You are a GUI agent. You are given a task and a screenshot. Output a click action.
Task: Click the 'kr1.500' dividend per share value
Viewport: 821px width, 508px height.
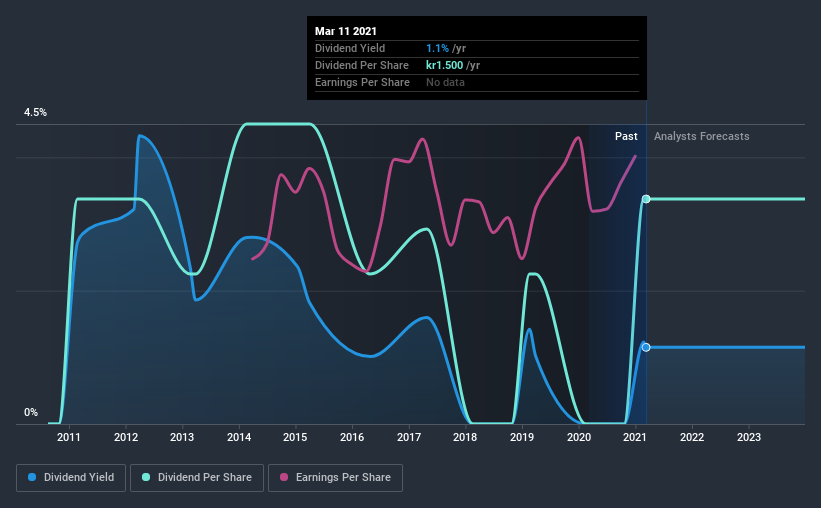[445, 65]
